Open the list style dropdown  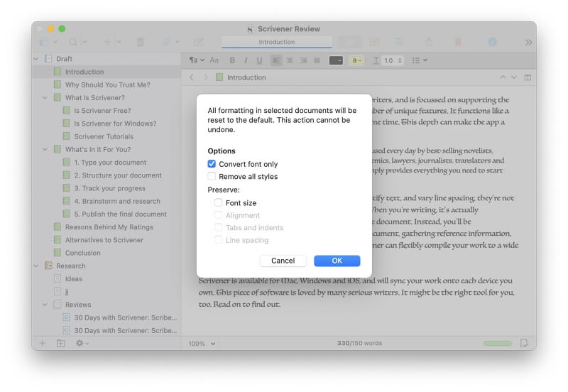pyautogui.click(x=420, y=60)
